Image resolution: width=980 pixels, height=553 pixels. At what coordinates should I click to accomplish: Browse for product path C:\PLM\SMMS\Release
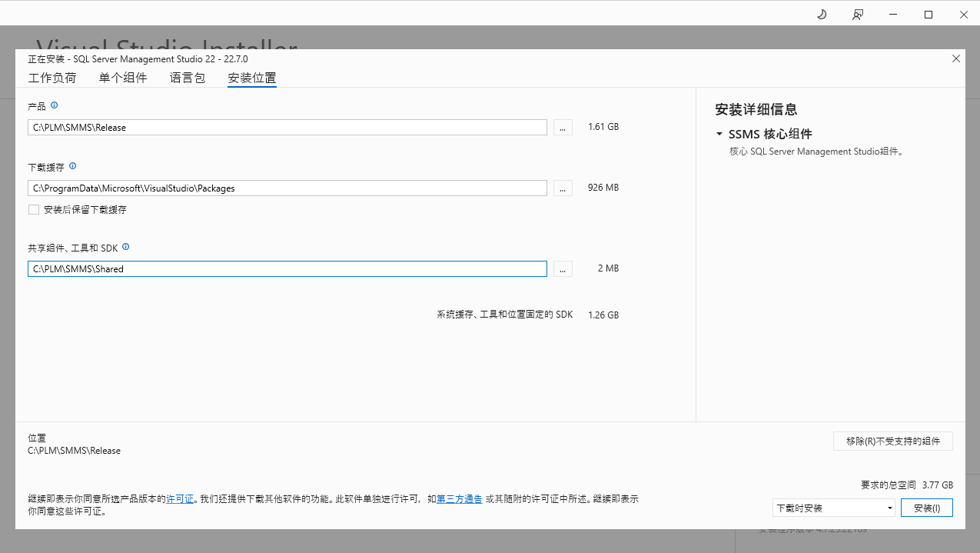coord(563,127)
